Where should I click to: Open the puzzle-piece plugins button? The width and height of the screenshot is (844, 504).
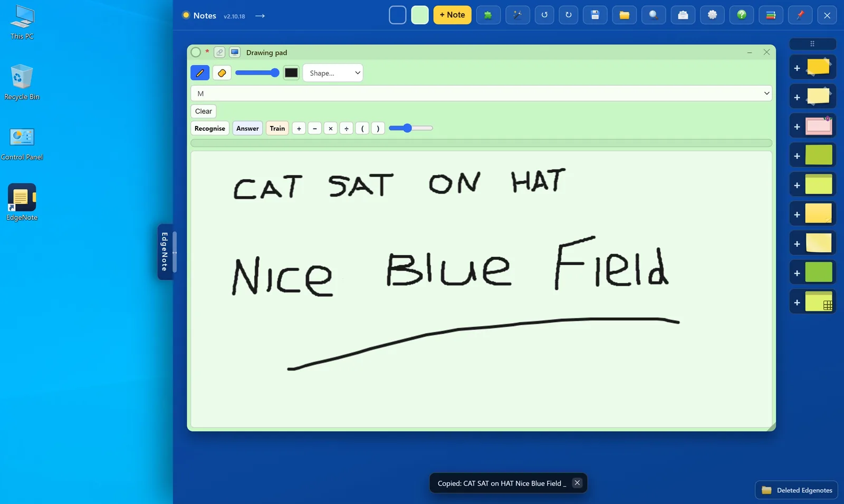tap(488, 15)
